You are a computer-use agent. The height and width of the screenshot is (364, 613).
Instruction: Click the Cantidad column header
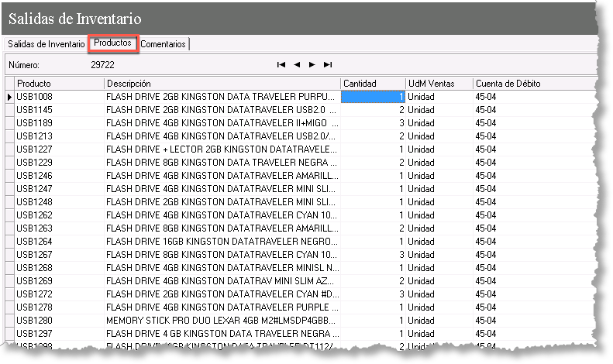point(373,84)
